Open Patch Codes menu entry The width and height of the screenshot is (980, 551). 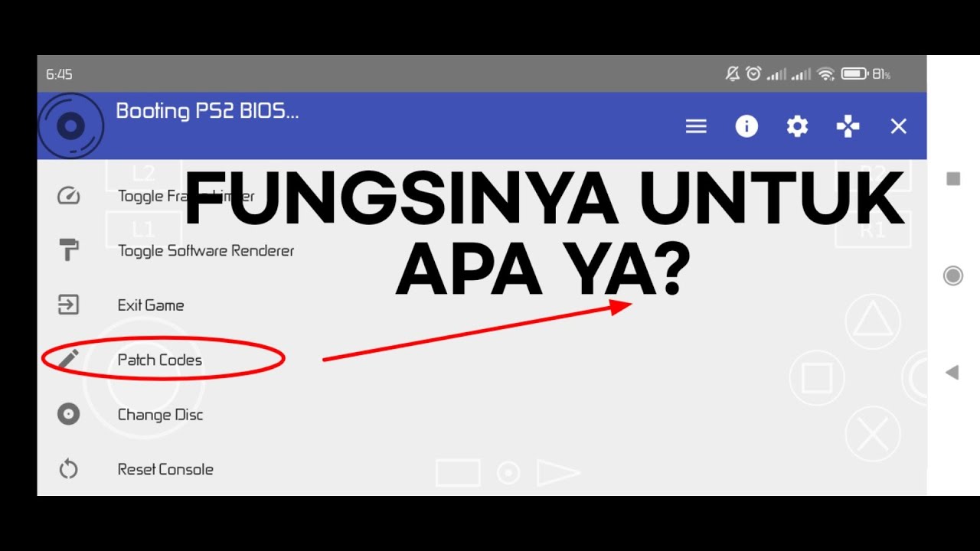click(160, 360)
